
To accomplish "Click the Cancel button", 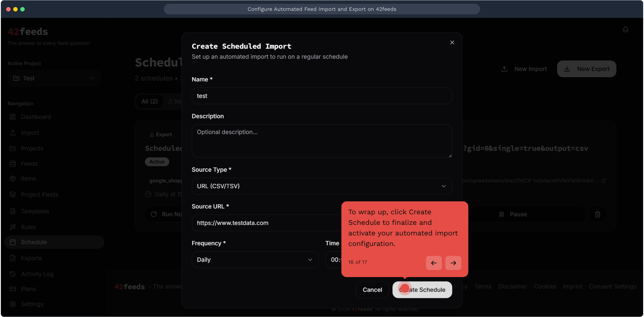I will point(372,290).
